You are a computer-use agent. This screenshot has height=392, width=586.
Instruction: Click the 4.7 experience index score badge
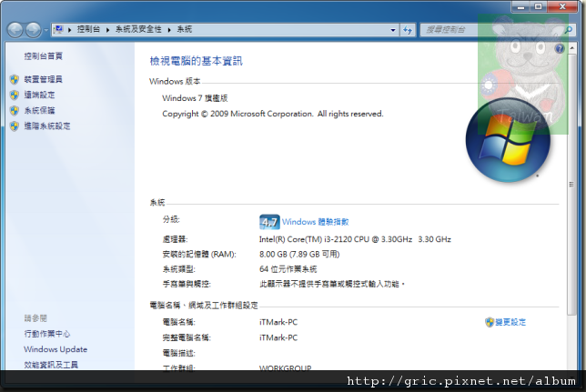click(x=269, y=222)
